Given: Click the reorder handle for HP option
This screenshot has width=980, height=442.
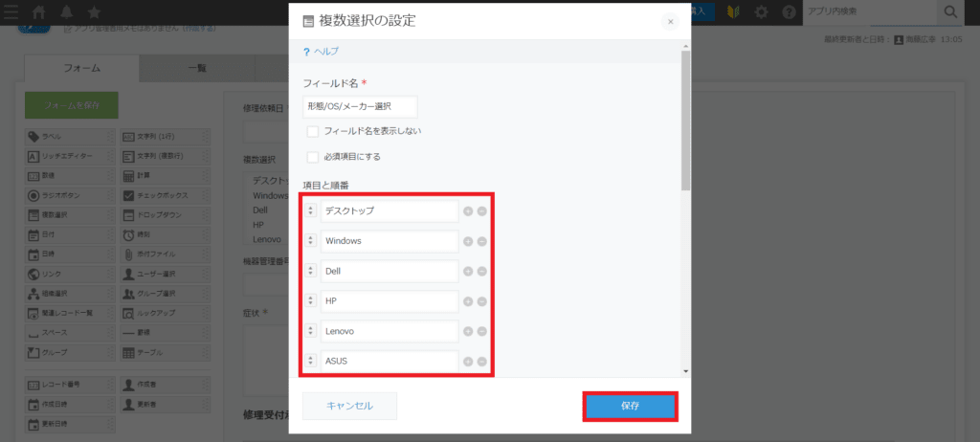Looking at the screenshot, I should click(311, 301).
